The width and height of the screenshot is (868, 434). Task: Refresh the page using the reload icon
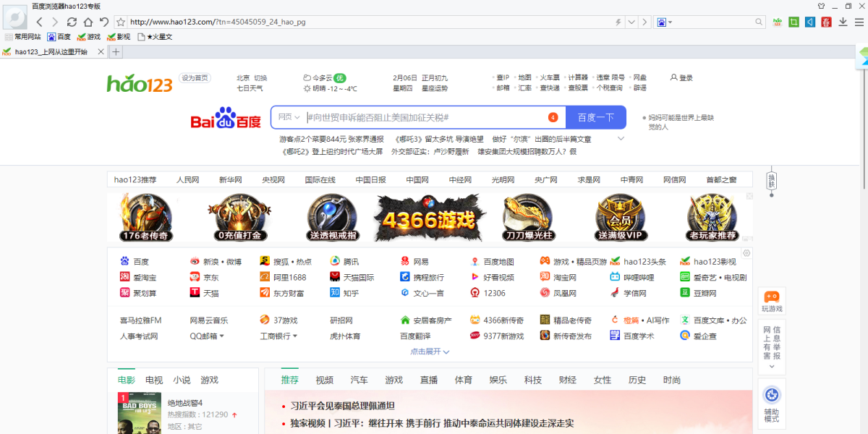pos(71,22)
